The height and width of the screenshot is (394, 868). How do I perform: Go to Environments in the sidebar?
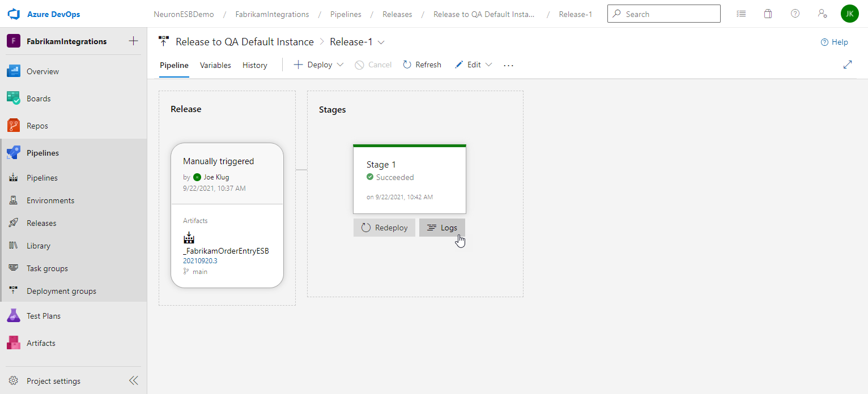point(74,200)
